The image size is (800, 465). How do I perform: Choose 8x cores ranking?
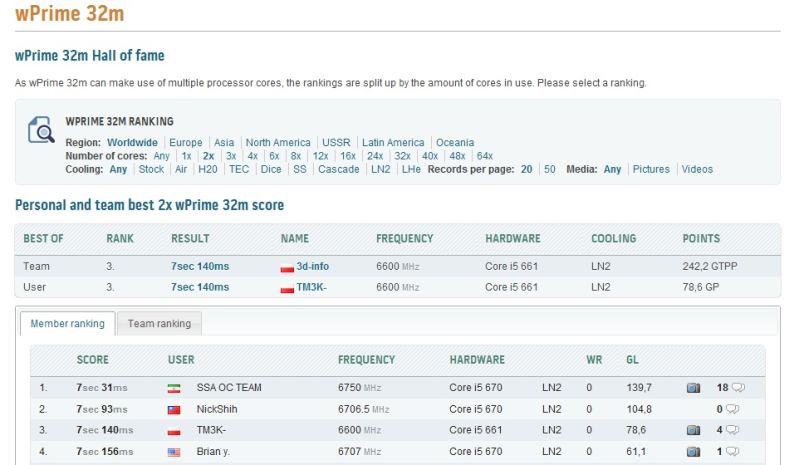tap(296, 156)
